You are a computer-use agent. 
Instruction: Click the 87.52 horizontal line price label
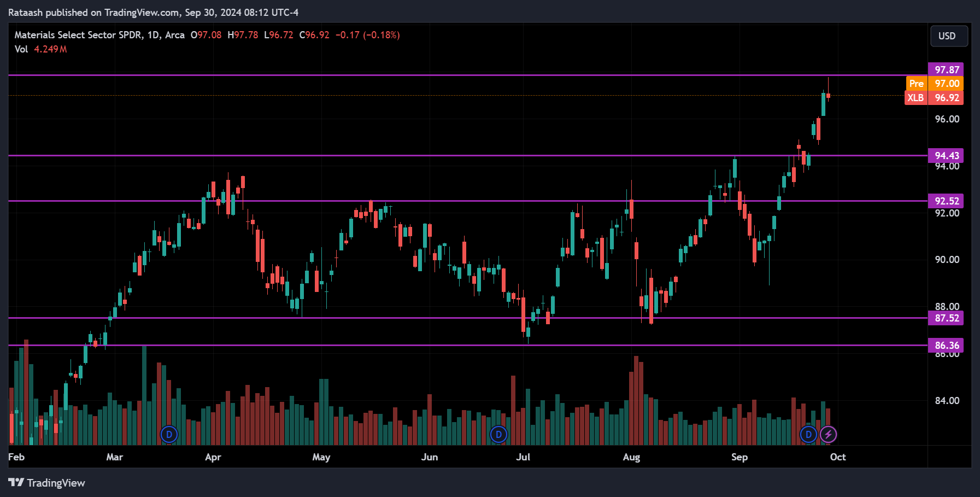point(946,318)
